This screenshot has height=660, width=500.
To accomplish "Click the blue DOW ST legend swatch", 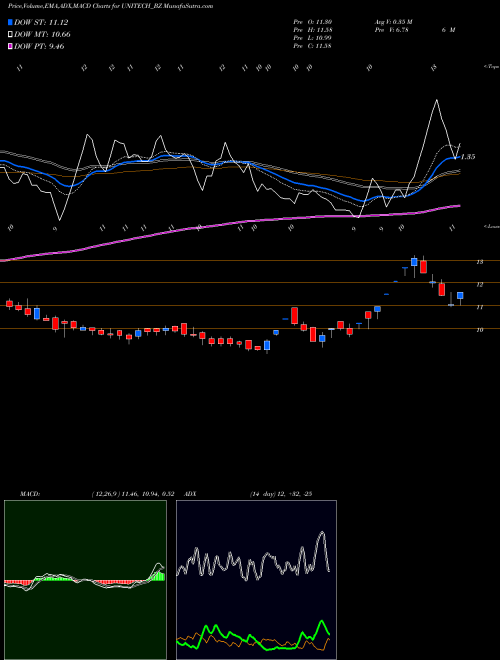I will point(10,22).
